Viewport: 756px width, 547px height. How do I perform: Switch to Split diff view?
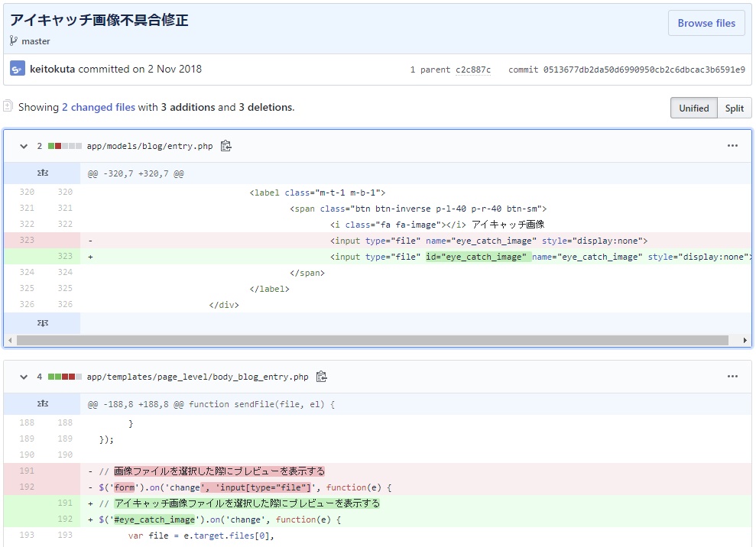tap(734, 108)
